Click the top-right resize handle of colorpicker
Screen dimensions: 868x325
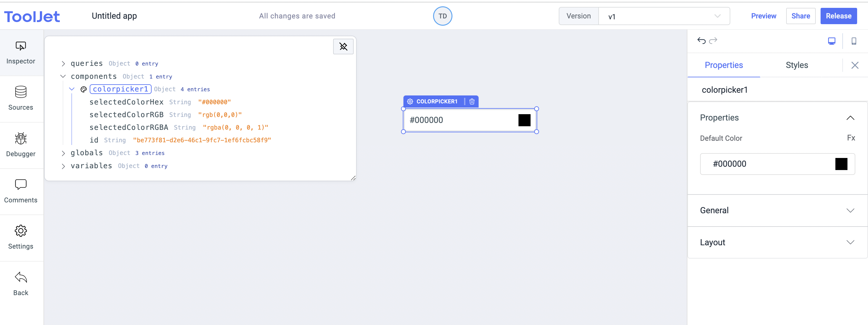click(536, 109)
